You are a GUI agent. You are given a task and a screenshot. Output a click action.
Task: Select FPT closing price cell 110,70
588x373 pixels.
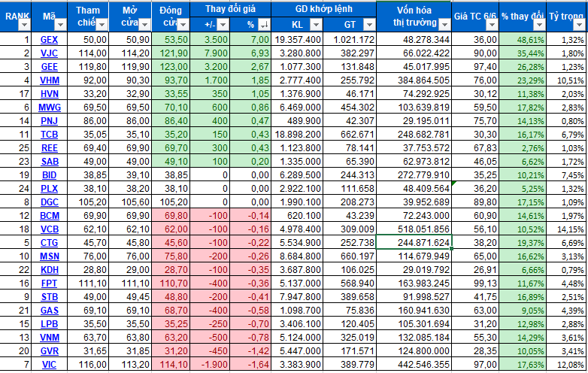pyautogui.click(x=171, y=284)
